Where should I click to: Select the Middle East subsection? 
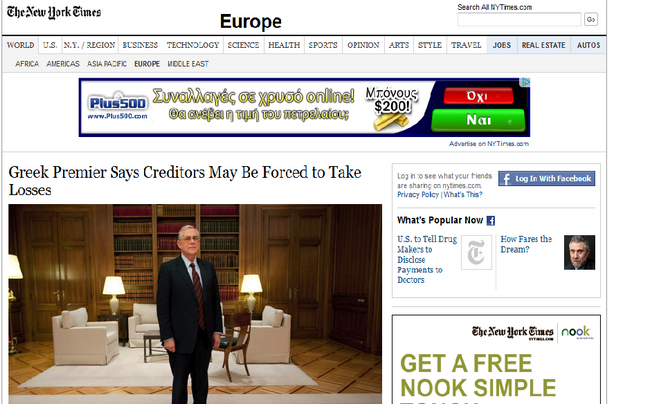(188, 64)
